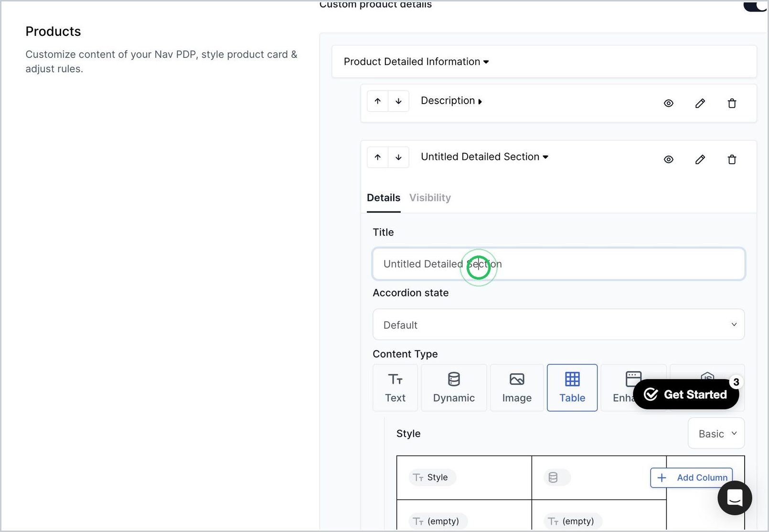Edit Untitled Detailed Section with pencil icon

coord(700,160)
